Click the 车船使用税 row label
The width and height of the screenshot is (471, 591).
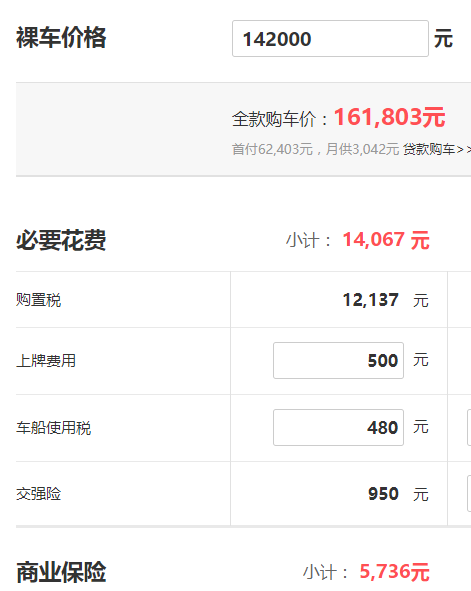[x=54, y=428]
